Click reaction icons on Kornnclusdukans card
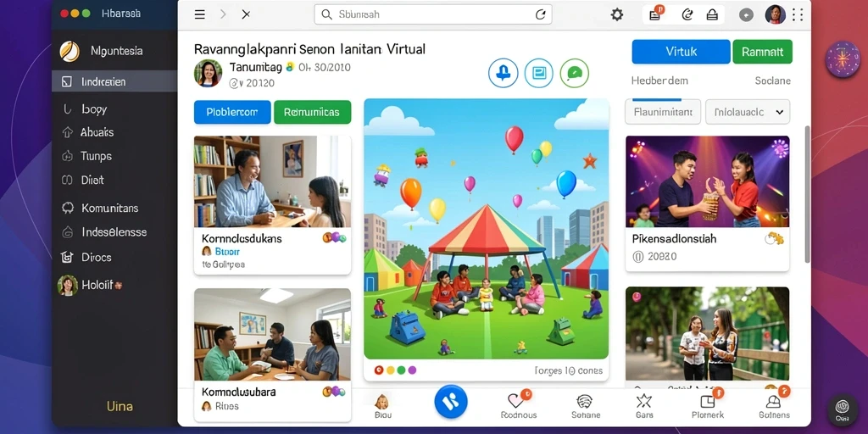The width and height of the screenshot is (868, 434). [x=334, y=238]
